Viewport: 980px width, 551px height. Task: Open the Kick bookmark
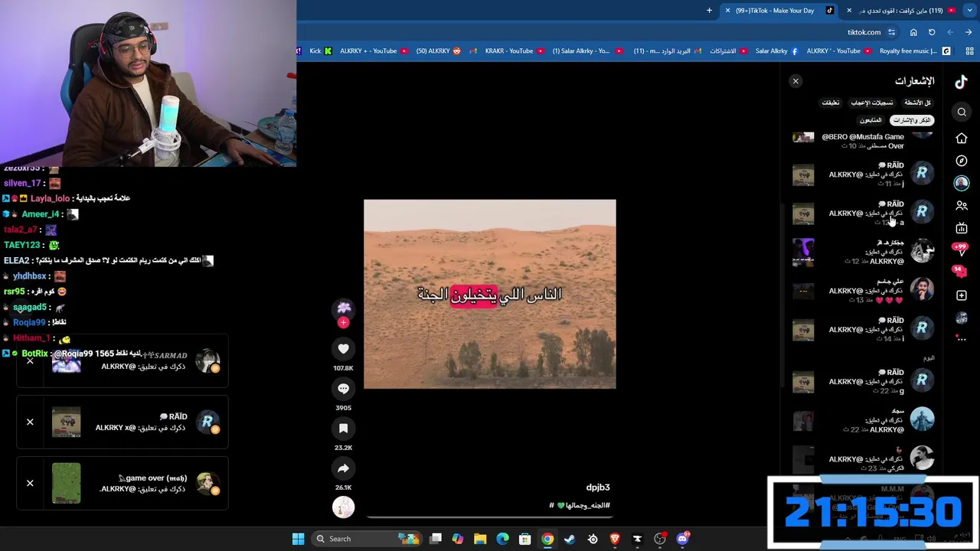320,51
